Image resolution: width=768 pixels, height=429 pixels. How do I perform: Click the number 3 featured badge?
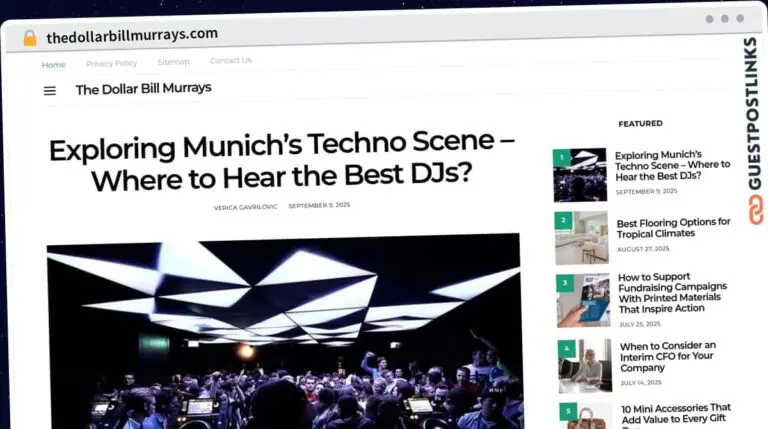tap(564, 282)
